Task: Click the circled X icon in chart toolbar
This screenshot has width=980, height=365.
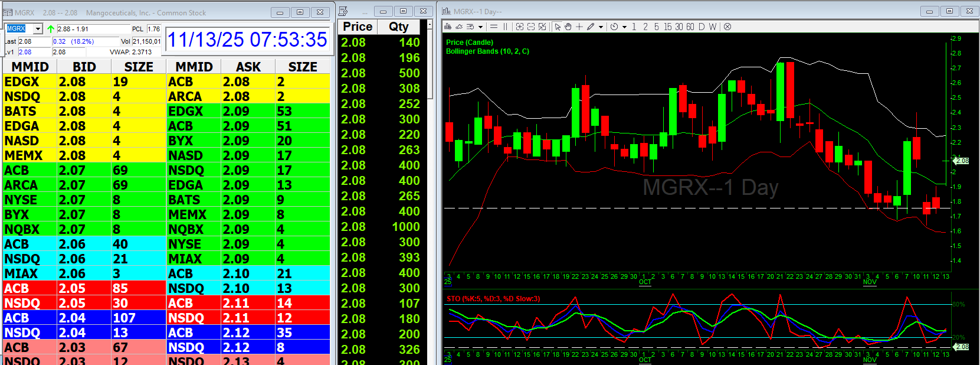Action: tap(727, 27)
